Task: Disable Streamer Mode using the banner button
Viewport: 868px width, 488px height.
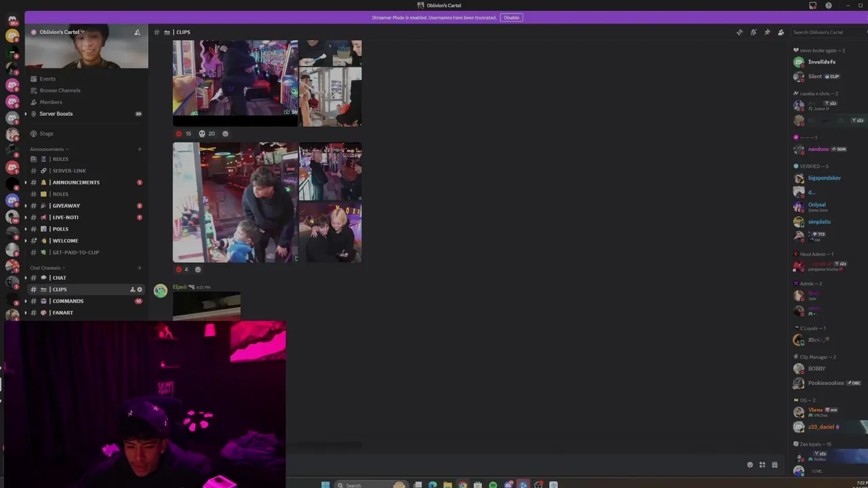Action: [511, 18]
